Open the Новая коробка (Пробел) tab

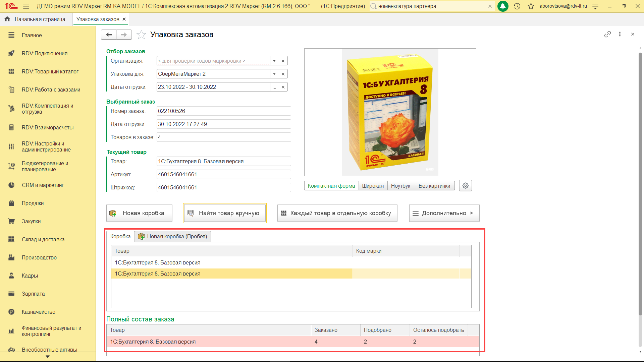pos(173,236)
